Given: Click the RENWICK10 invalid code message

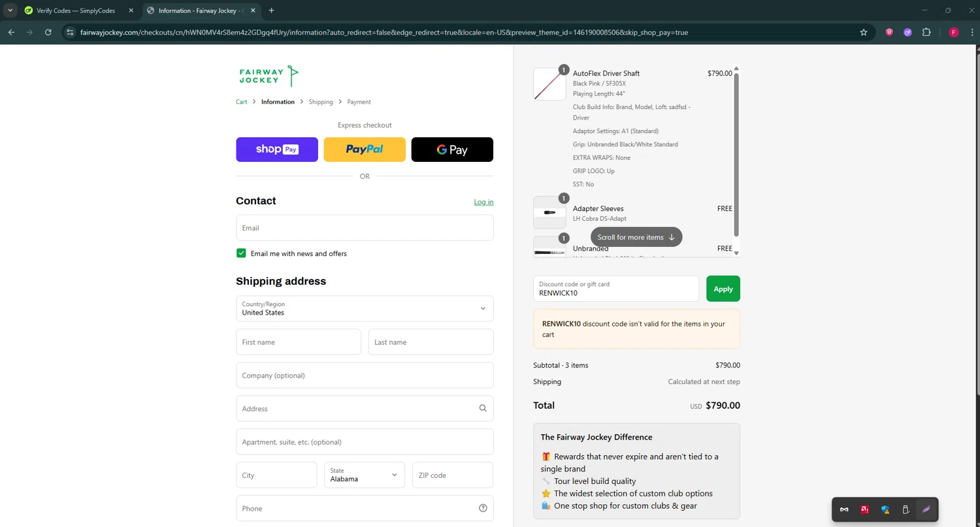Looking at the screenshot, I should 636,329.
